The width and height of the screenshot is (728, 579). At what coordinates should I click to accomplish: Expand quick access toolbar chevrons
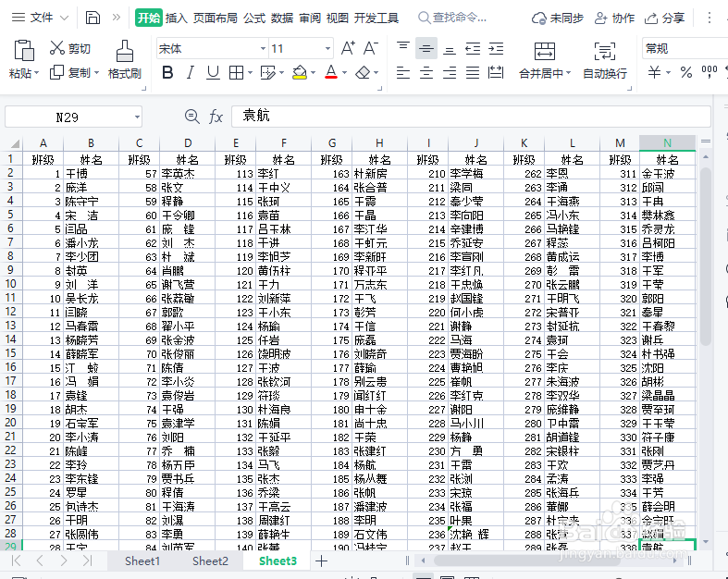click(x=116, y=18)
